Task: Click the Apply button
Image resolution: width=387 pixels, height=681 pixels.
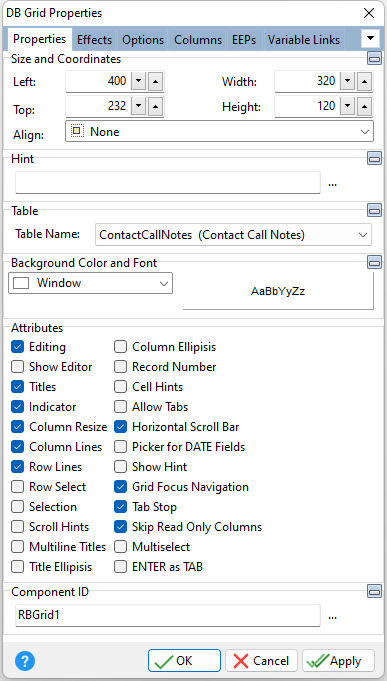Action: click(x=338, y=661)
